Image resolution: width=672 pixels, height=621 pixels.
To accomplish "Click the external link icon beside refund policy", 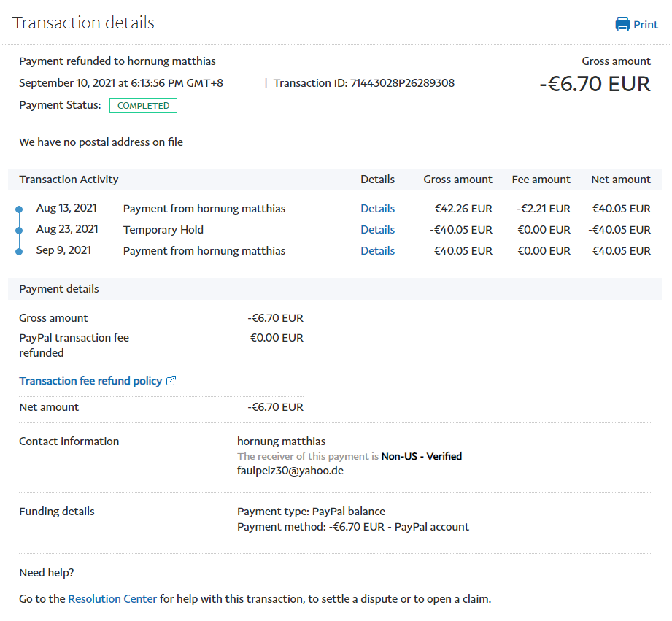I will pyautogui.click(x=171, y=381).
